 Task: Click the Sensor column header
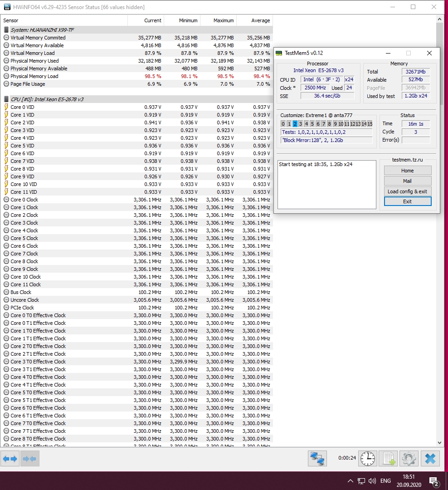click(64, 20)
